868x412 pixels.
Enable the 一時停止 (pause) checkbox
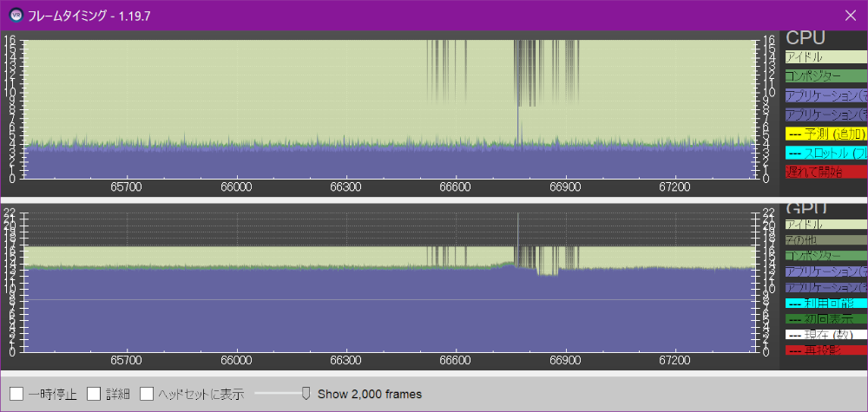click(x=16, y=394)
